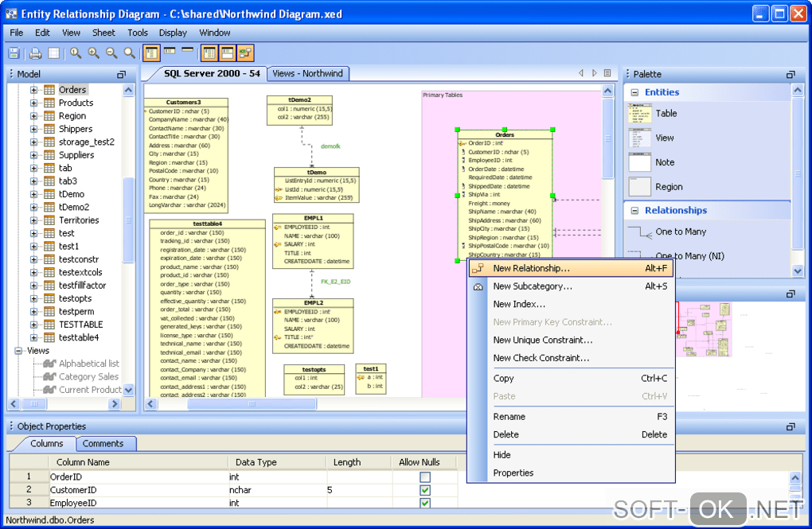The image size is (812, 529).
Task: Click the Customers3 entity title
Action: 183,103
